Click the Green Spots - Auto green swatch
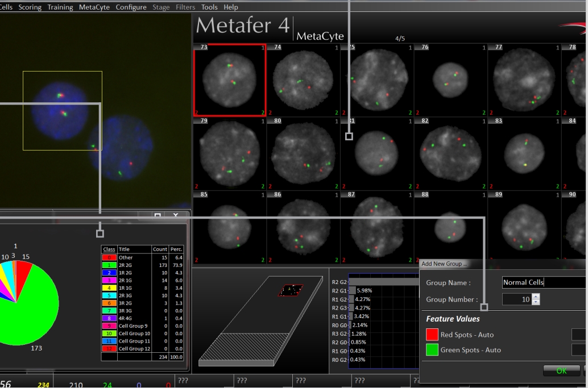 [432, 350]
